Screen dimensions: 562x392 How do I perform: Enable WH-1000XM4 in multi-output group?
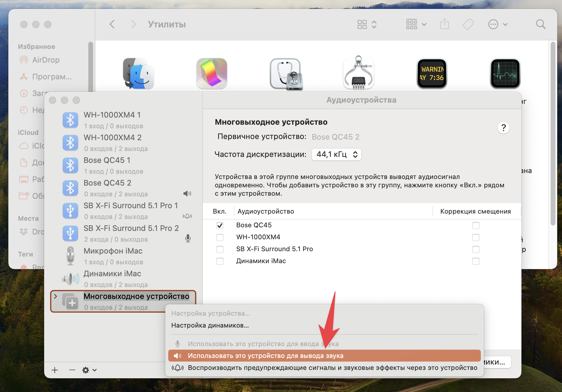(220, 237)
